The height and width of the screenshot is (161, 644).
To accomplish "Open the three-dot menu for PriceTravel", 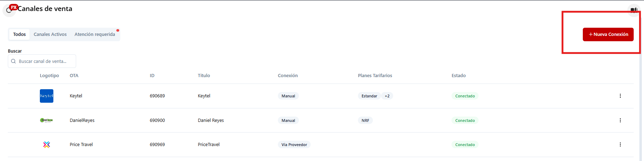I will coord(620,145).
